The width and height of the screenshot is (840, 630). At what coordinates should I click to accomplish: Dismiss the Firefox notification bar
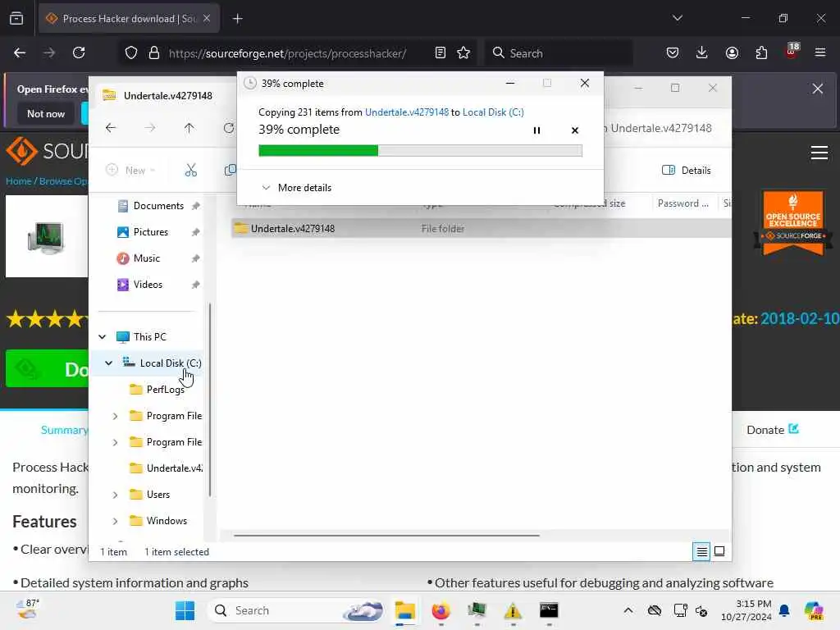(818, 89)
